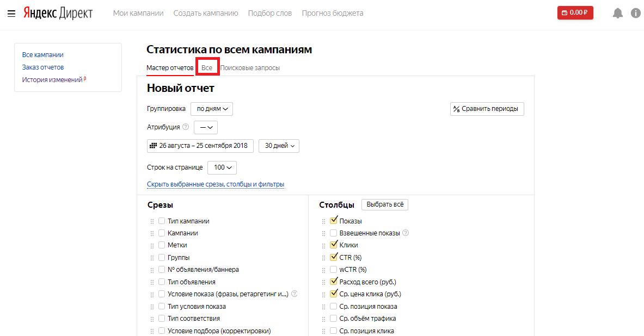This screenshot has height=336, width=644.
Task: Grab drag handle of Тип соответствия row
Action: coord(152,319)
